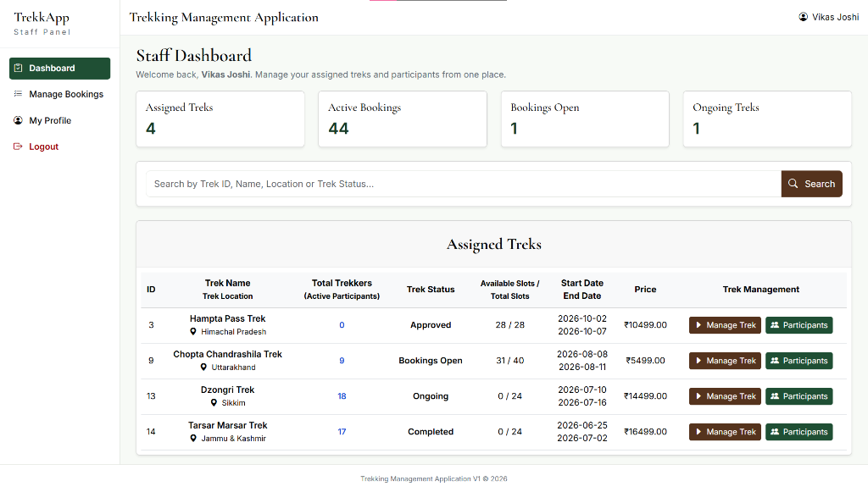View Participants of Chopta Chandrashila Trek
This screenshot has width=868, height=492.
798,361
